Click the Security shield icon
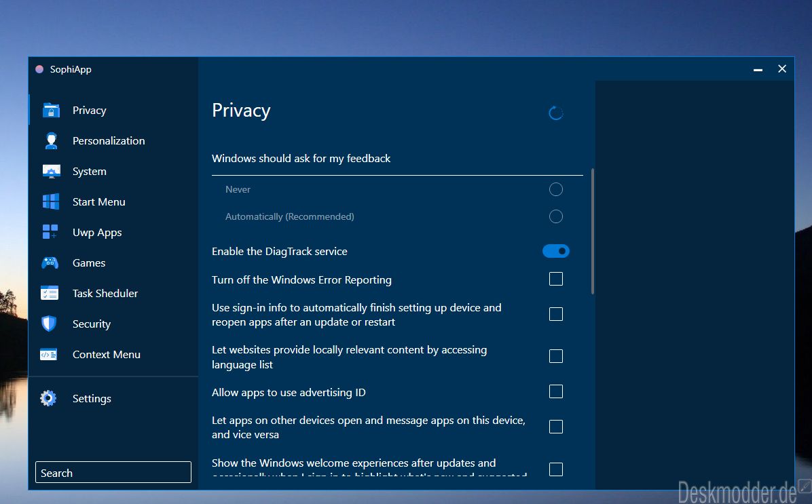The image size is (812, 504). pyautogui.click(x=49, y=324)
